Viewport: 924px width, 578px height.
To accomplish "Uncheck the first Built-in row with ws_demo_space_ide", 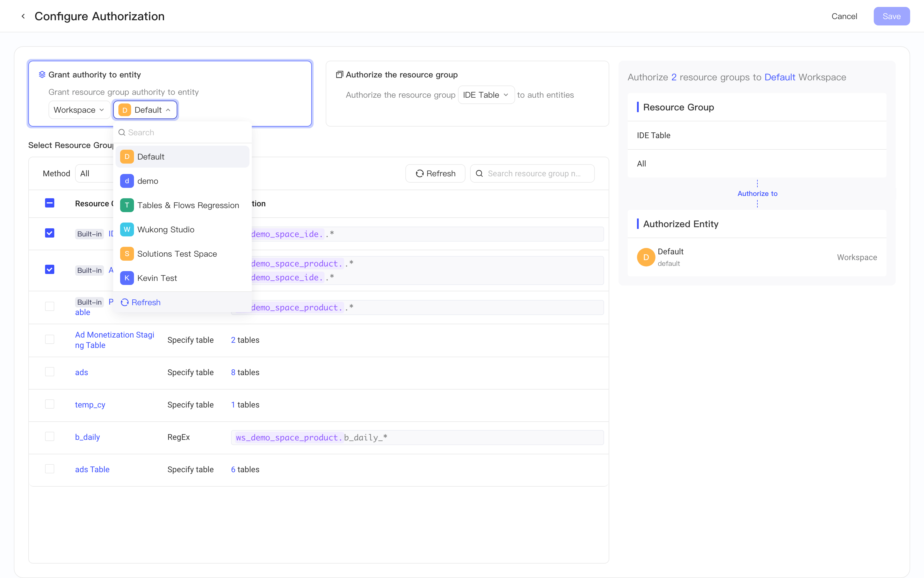I will [x=50, y=233].
